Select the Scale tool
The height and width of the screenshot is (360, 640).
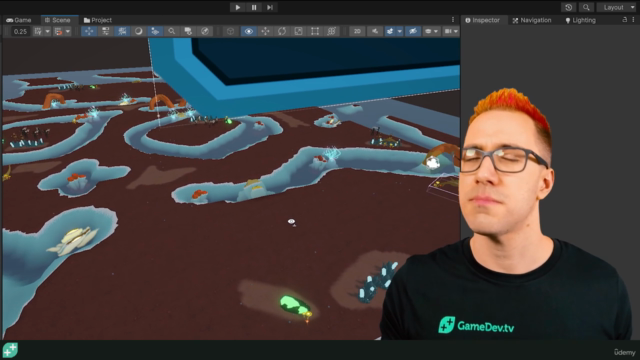[x=298, y=31]
